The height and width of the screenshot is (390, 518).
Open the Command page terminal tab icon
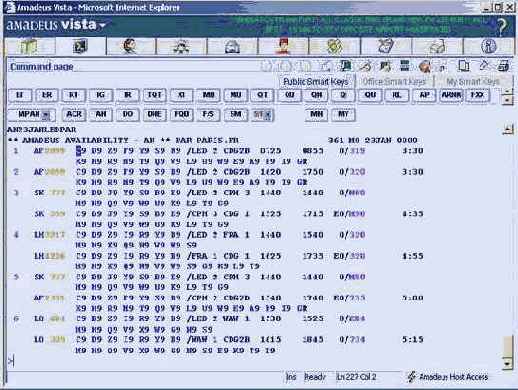tap(80, 46)
